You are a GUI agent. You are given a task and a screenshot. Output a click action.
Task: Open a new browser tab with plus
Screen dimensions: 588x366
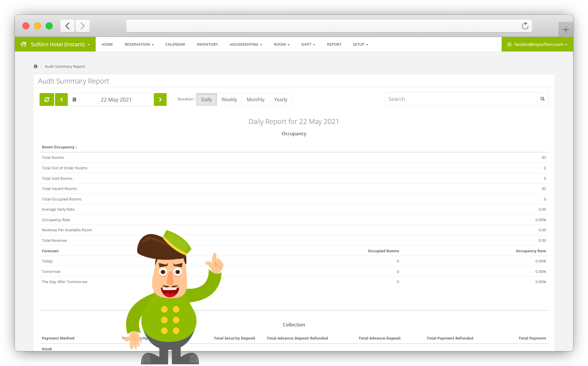pyautogui.click(x=566, y=29)
